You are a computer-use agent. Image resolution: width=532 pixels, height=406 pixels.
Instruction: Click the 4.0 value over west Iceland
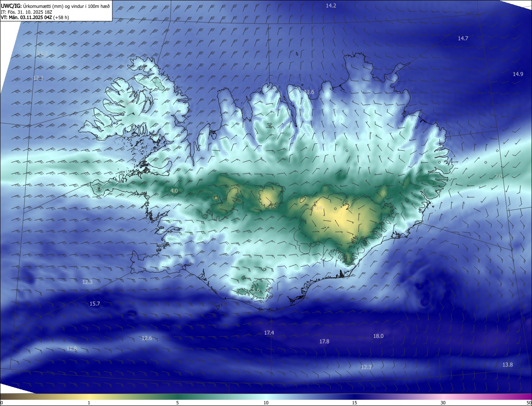174,191
